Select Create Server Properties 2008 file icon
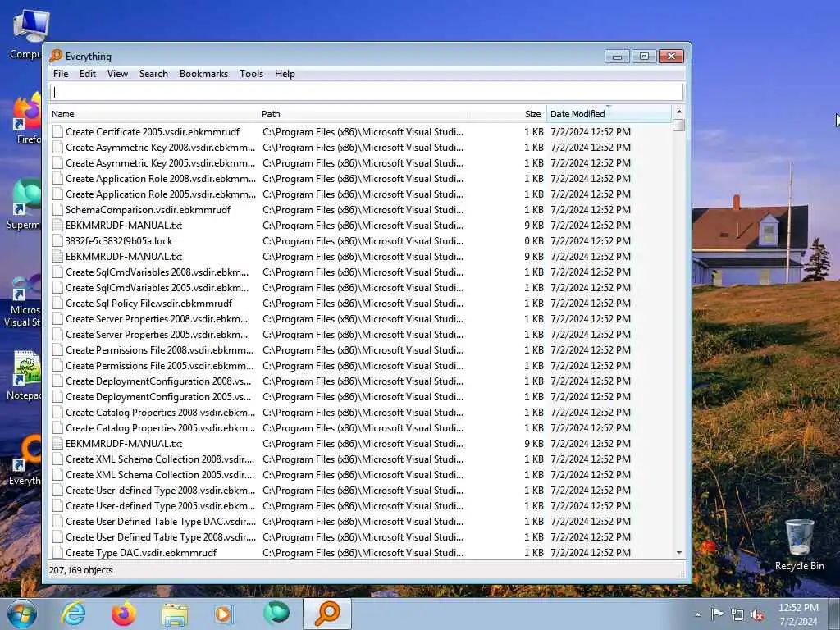 [x=57, y=319]
